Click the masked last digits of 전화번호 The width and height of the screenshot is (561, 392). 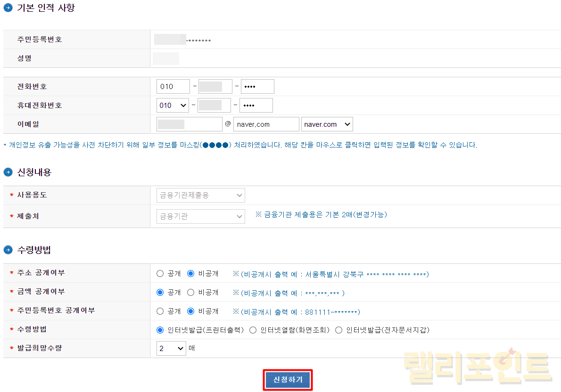(257, 87)
